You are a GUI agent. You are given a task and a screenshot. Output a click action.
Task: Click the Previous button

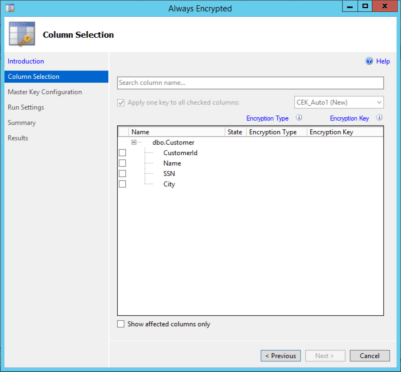coord(281,356)
